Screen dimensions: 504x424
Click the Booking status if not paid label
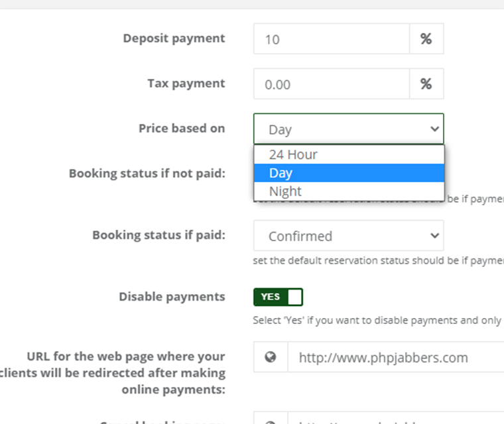[x=147, y=174]
